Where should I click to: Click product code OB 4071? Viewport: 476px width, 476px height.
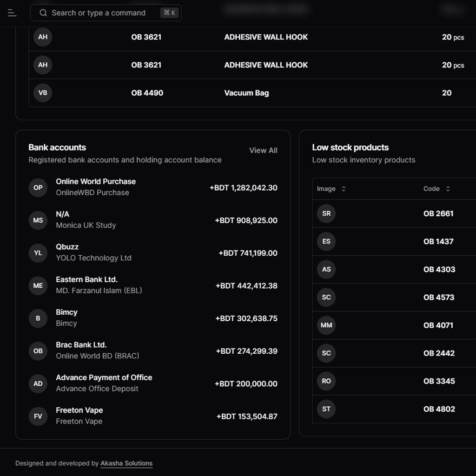(438, 325)
